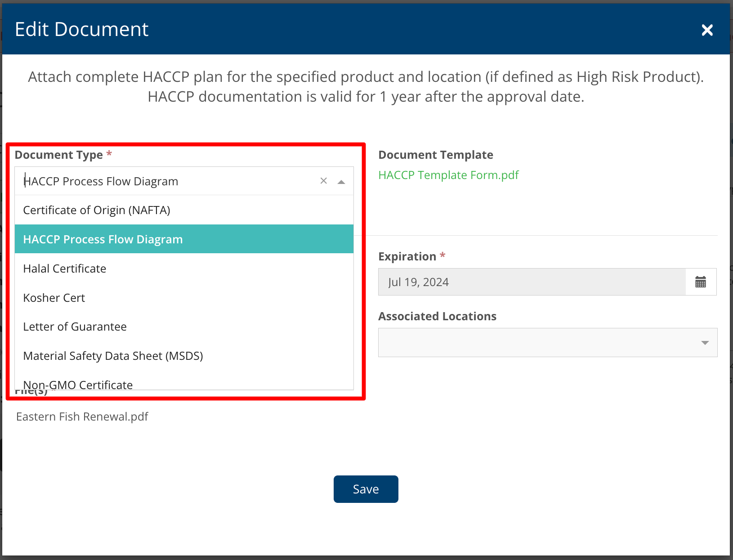Click the Jul 19, 2024 expiration field
Screen dimensions: 733x560
[532, 282]
